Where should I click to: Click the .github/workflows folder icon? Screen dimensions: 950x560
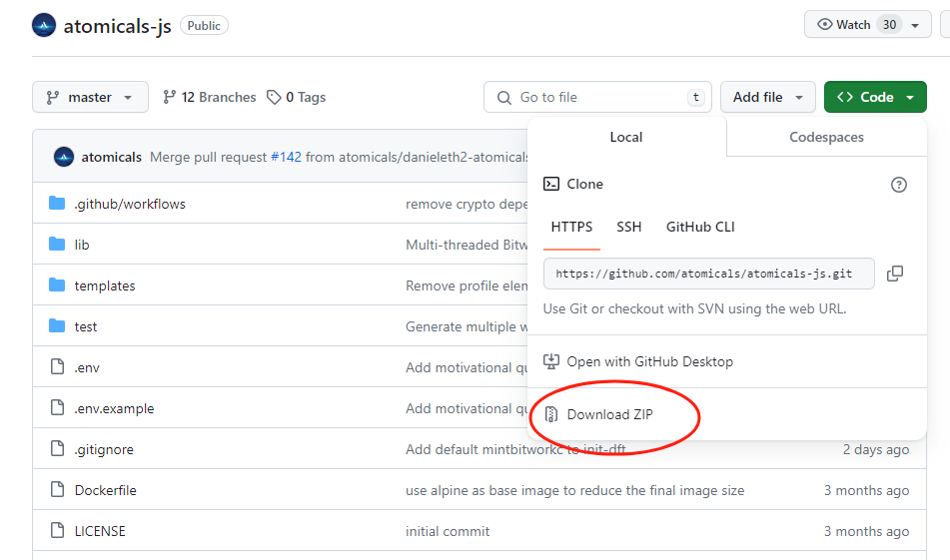coord(57,203)
